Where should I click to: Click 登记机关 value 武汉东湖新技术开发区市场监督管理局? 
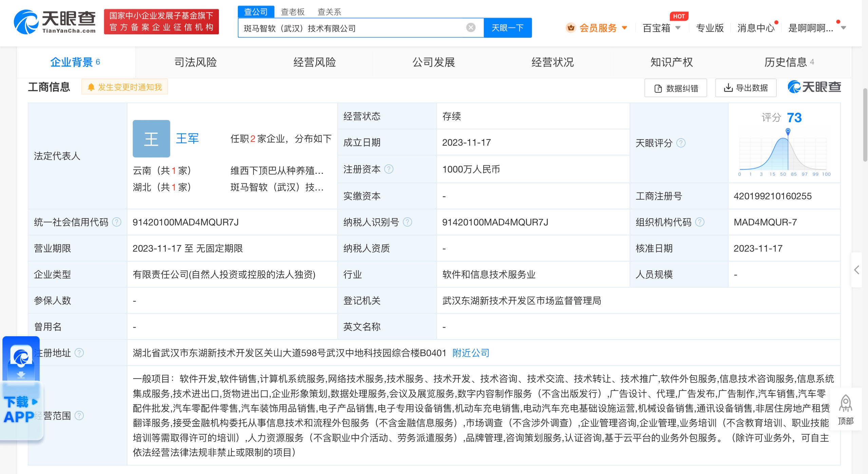(522, 300)
